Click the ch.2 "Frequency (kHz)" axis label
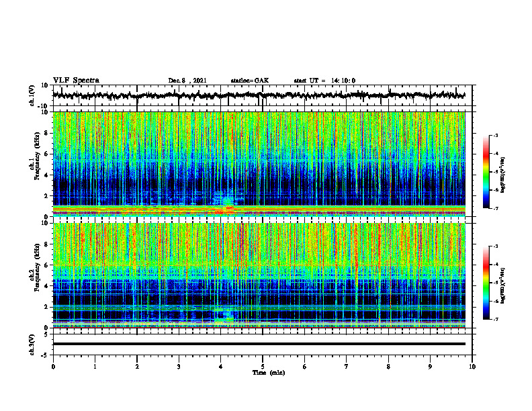532x411 pixels. (x=37, y=267)
